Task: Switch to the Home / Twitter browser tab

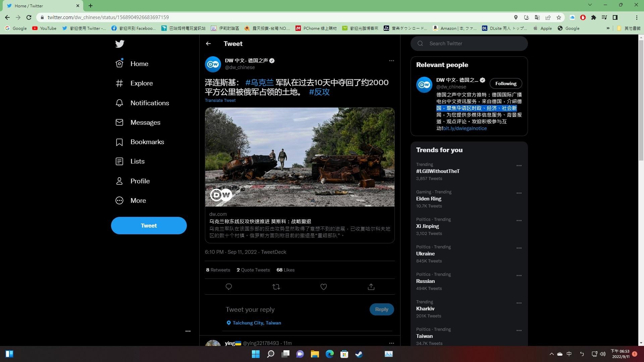Action: (x=40, y=6)
